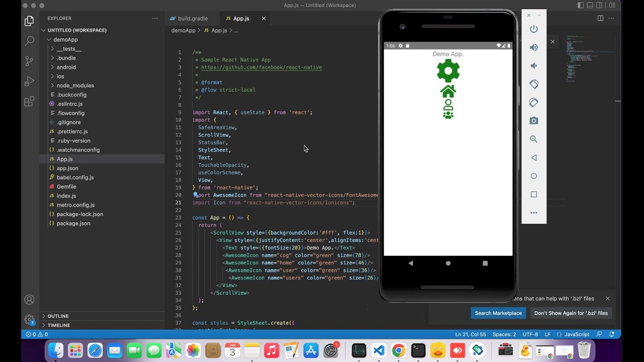644x362 pixels.
Task: Tap Android back button on phone nav bar
Action: click(411, 263)
